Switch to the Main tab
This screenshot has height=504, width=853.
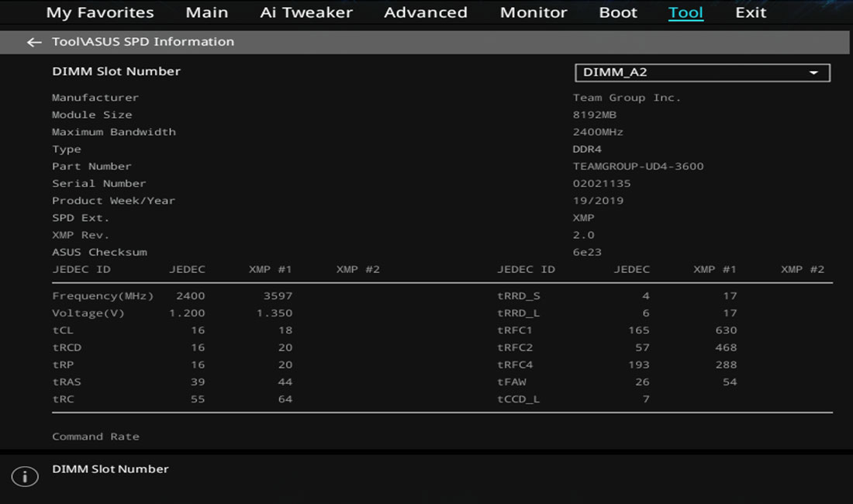click(x=207, y=12)
